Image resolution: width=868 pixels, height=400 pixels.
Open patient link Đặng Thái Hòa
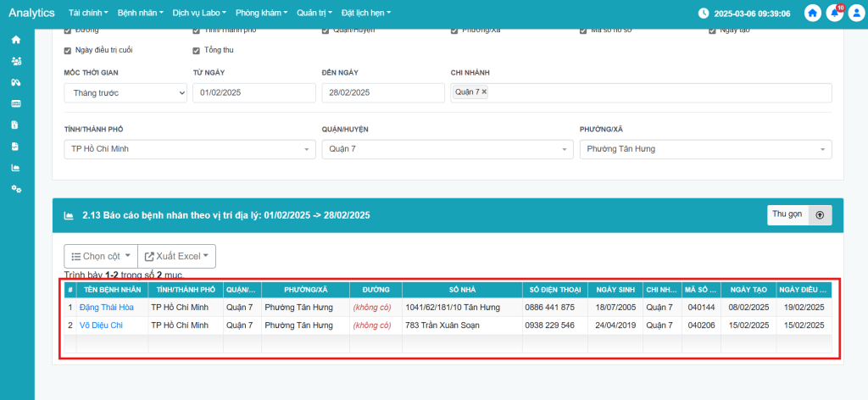point(108,307)
